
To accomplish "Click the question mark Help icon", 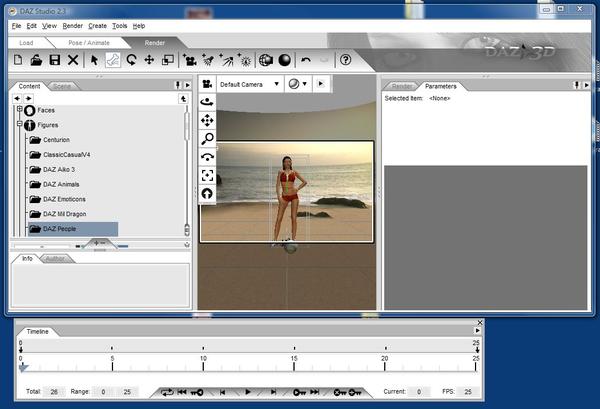I will point(346,60).
